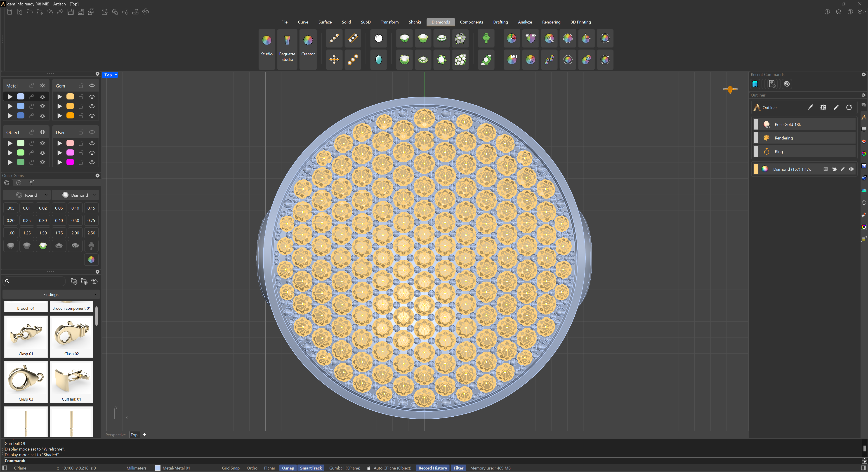
Task: Hide the Diamond (157) 1.17c outliner item
Action: (851, 169)
